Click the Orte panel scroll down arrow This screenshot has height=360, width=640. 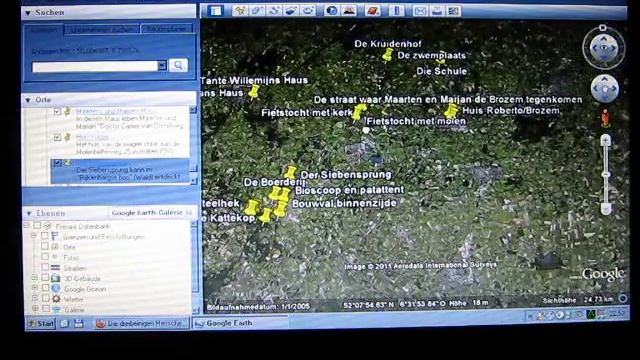tap(193, 181)
